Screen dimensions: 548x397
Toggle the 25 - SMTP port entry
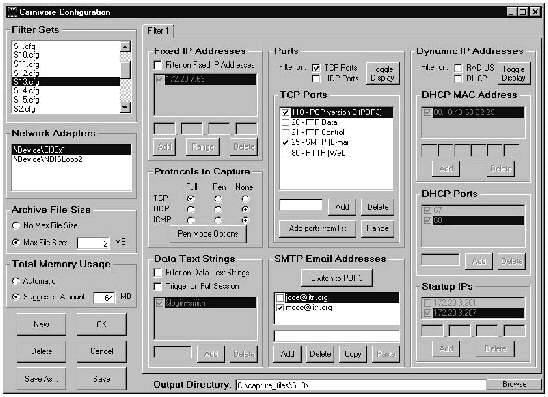316,142
